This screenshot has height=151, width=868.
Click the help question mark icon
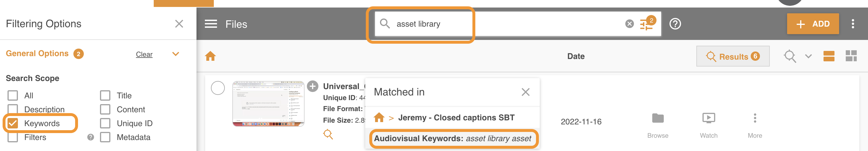click(675, 24)
